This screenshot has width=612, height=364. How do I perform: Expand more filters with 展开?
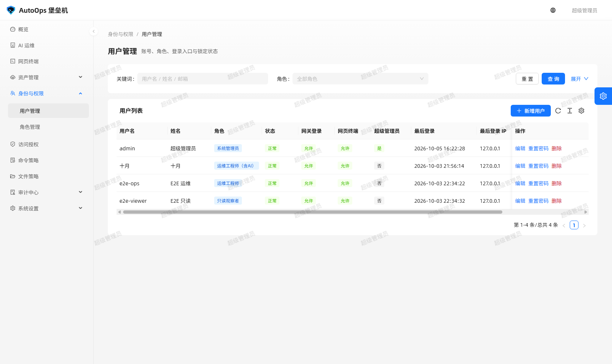click(x=580, y=79)
